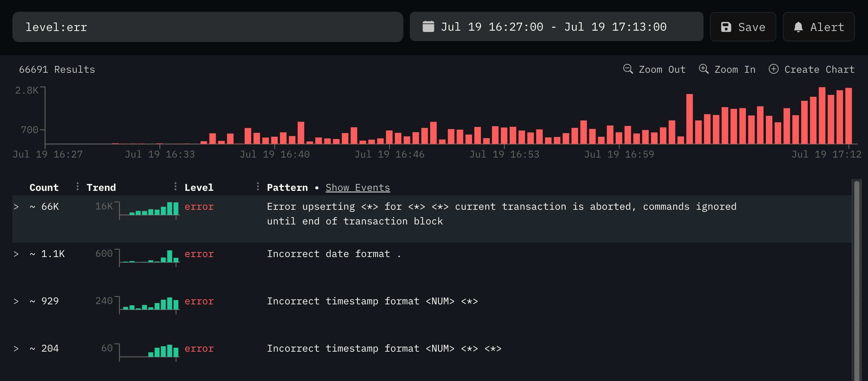
Task: Open the Count column options menu
Action: pos(78,186)
